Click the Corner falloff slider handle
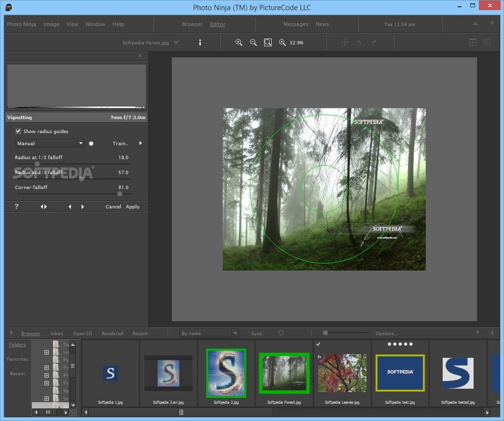 (120, 194)
